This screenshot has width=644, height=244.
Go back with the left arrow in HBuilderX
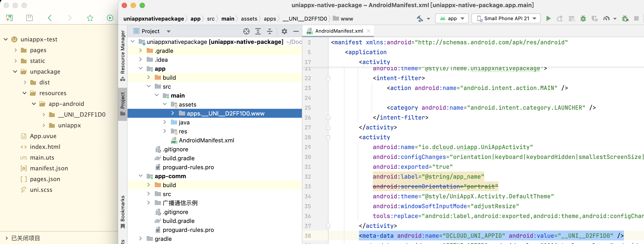pos(50,18)
